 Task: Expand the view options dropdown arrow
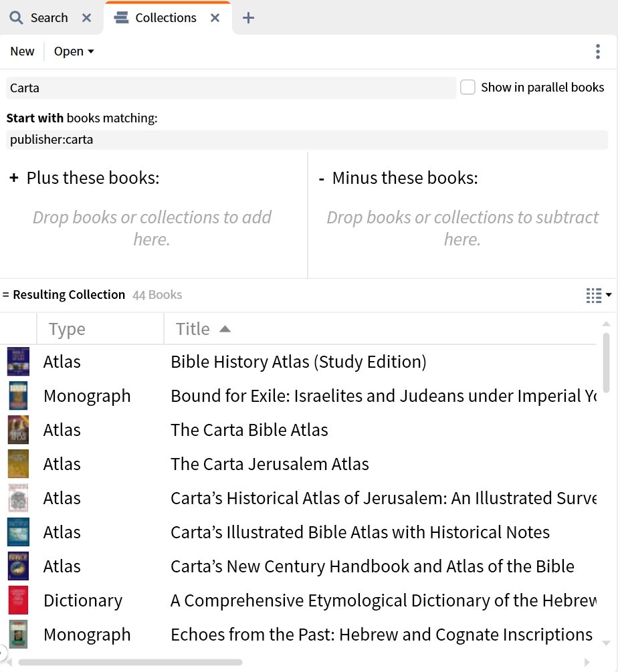point(609,295)
